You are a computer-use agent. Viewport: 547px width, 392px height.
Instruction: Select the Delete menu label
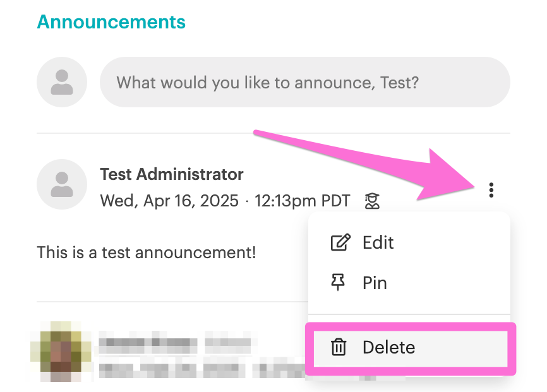(x=388, y=347)
